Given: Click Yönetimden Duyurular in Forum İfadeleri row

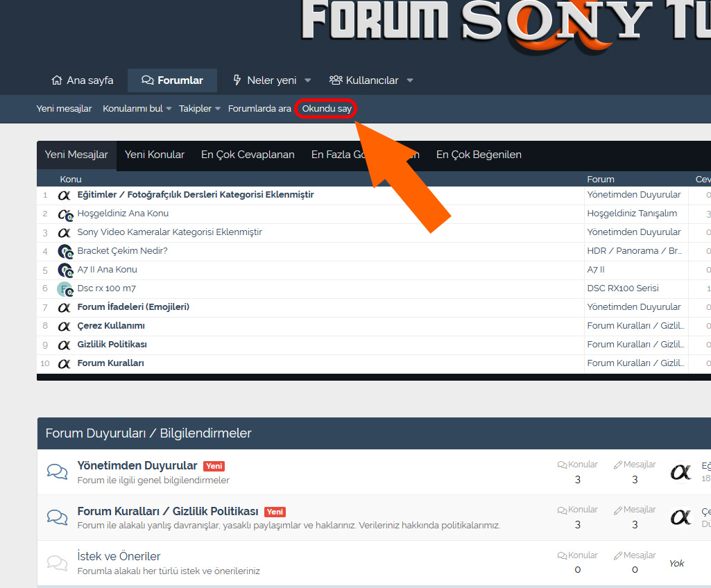Looking at the screenshot, I should point(634,307).
